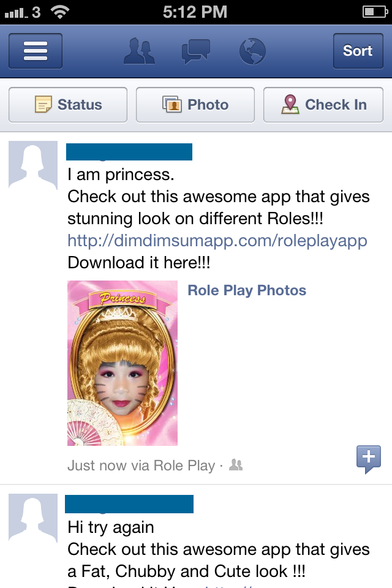
Task: Tap the Photo button
Action: (195, 105)
